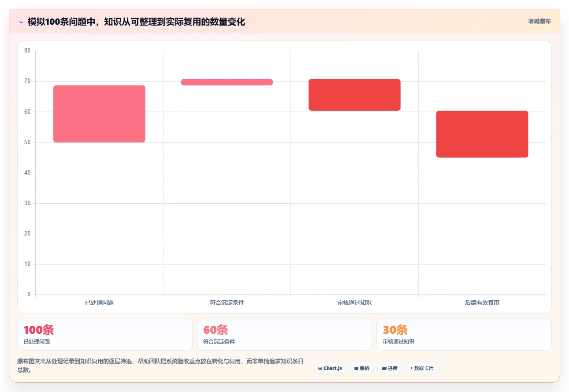Click the 审核通过知识 red bar
The height and width of the screenshot is (392, 569).
(354, 95)
